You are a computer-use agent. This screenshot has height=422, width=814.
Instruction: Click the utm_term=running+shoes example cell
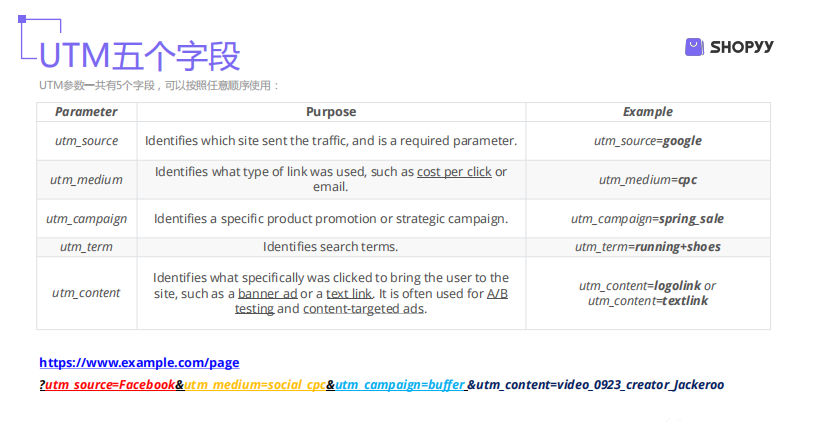647,247
